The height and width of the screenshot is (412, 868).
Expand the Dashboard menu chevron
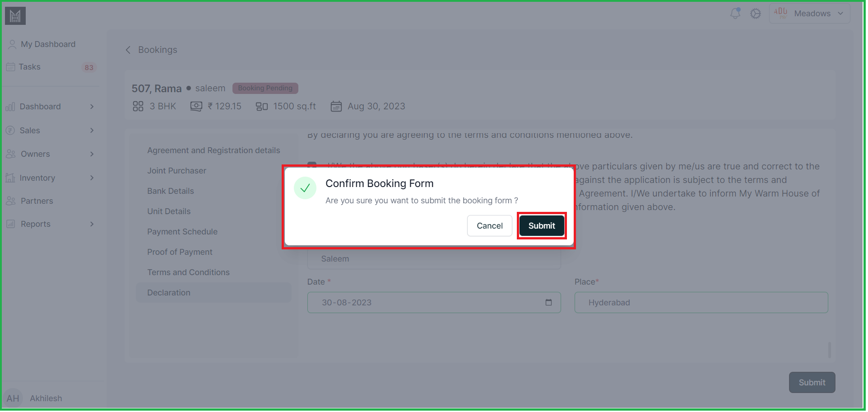coord(92,107)
